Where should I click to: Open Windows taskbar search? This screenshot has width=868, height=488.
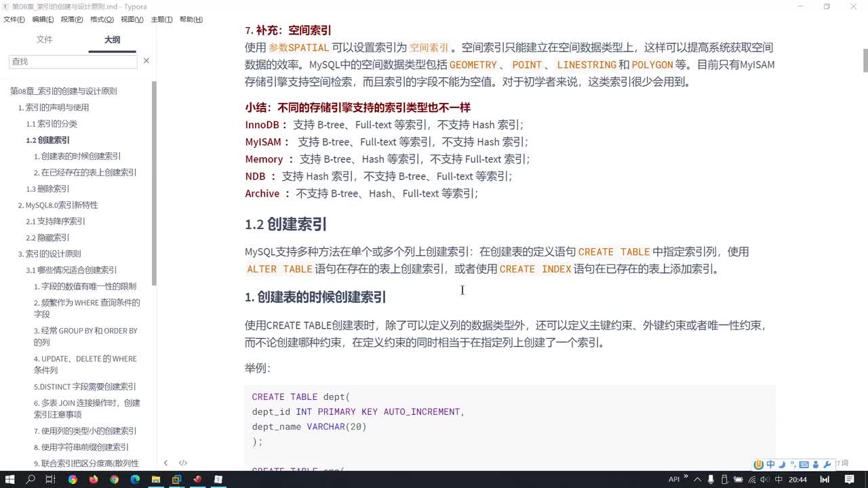(31, 479)
